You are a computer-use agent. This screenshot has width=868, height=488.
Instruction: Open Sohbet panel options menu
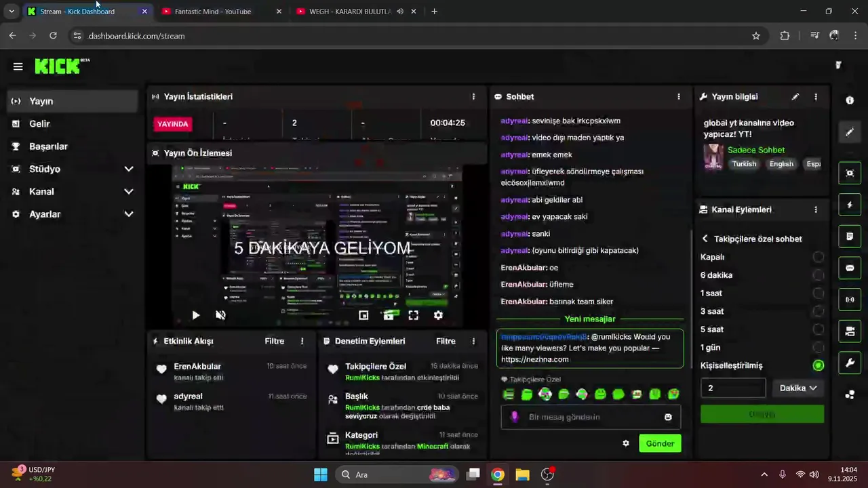point(679,97)
